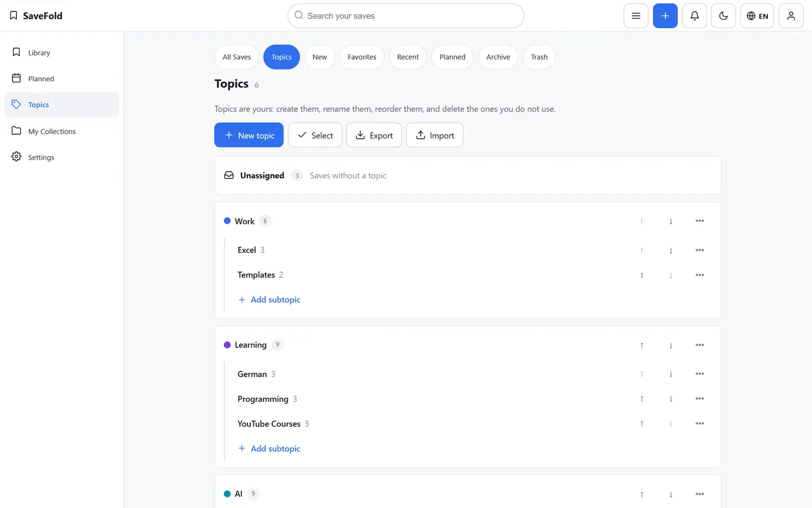Screen dimensions: 812x508
Task: Focus the Search your saves field
Action: 406,16
